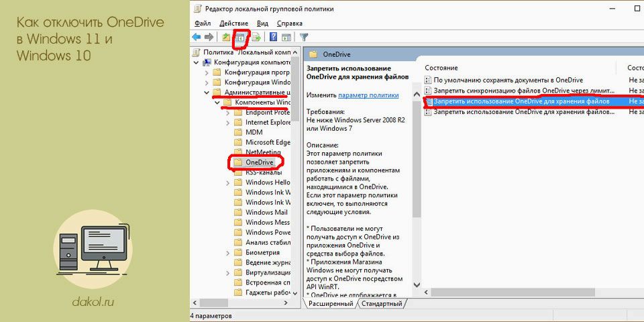Open the Файл menu

point(203,23)
